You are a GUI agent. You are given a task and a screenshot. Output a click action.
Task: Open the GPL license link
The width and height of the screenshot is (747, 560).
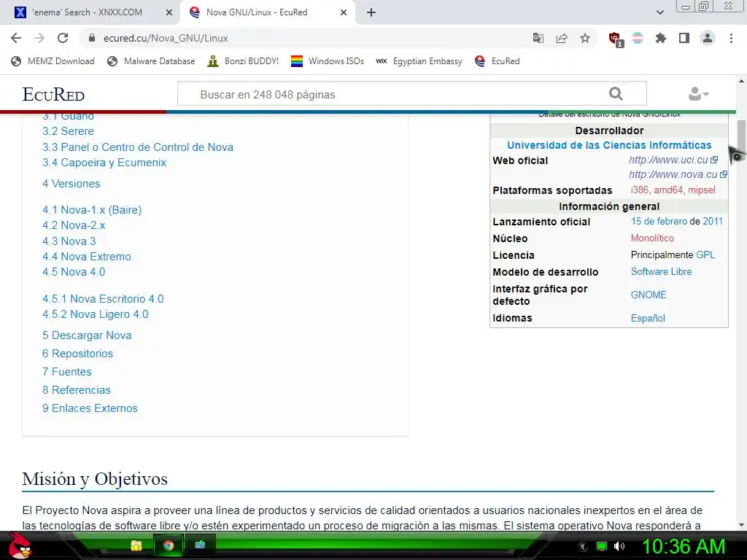[x=705, y=254]
